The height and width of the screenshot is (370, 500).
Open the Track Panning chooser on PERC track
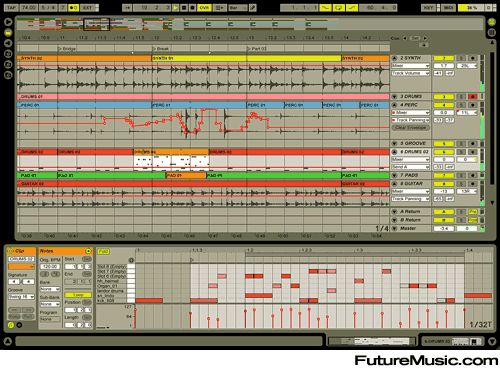point(410,120)
